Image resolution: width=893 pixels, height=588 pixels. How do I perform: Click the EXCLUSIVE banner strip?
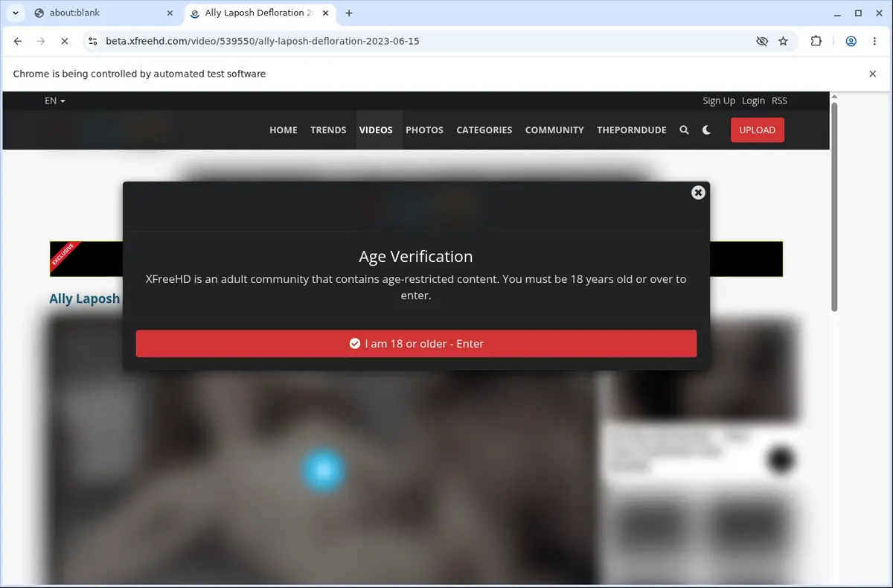pyautogui.click(x=416, y=259)
